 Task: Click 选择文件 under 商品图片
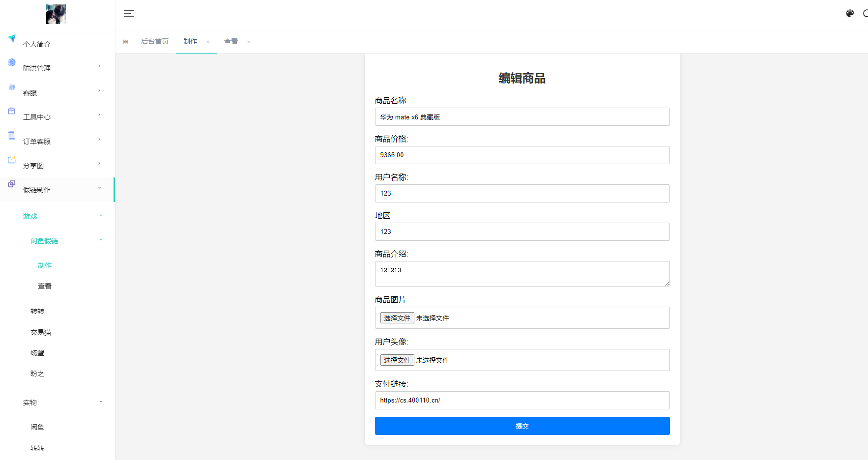(x=397, y=318)
